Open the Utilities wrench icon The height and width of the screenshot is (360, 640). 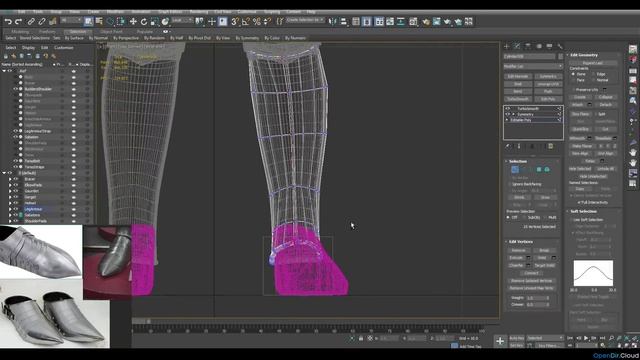560,46
